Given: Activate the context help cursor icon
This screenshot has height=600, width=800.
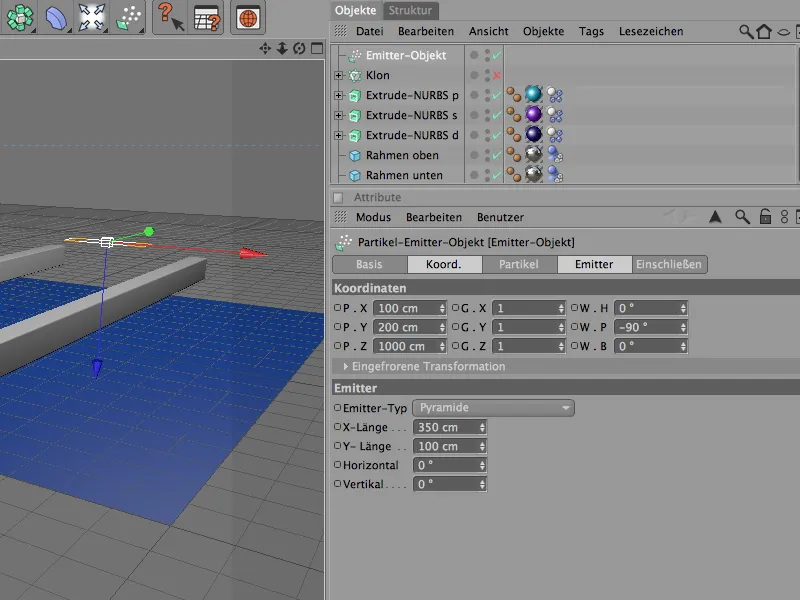Looking at the screenshot, I should pos(170,17).
